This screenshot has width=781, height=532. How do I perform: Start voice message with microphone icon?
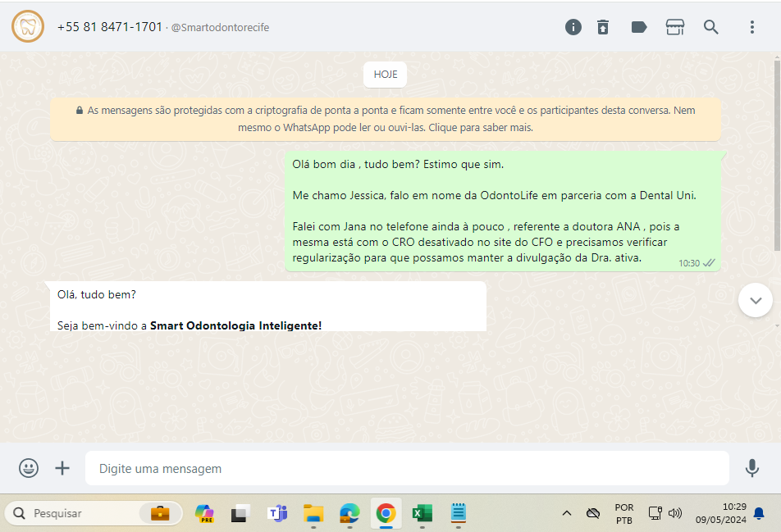(x=752, y=468)
